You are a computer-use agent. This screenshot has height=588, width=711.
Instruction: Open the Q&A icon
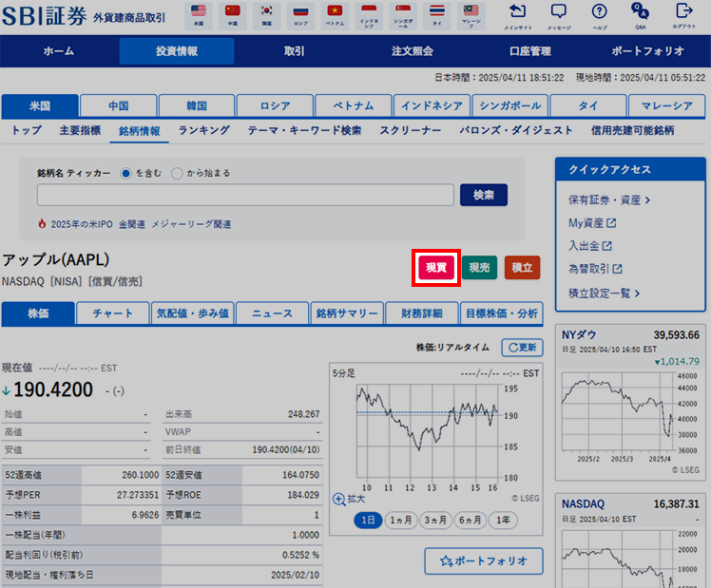[x=640, y=16]
